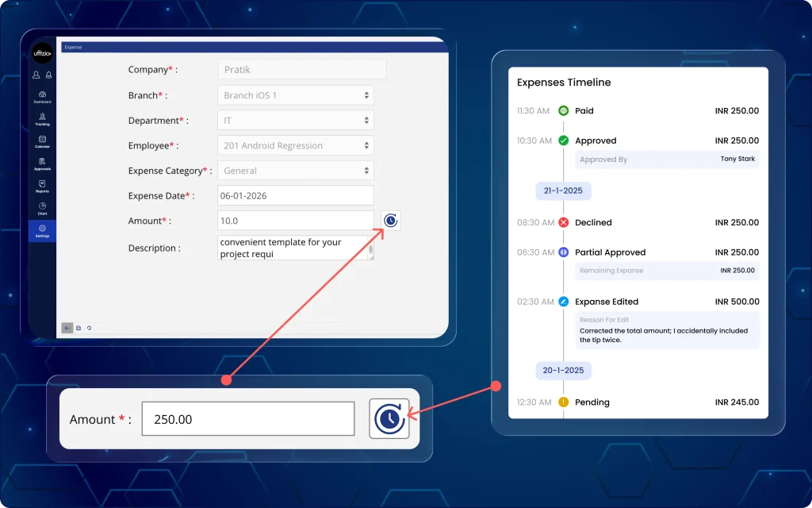Click the blue Expanse Edited pencil icon
This screenshot has width=812, height=508.
(564, 302)
